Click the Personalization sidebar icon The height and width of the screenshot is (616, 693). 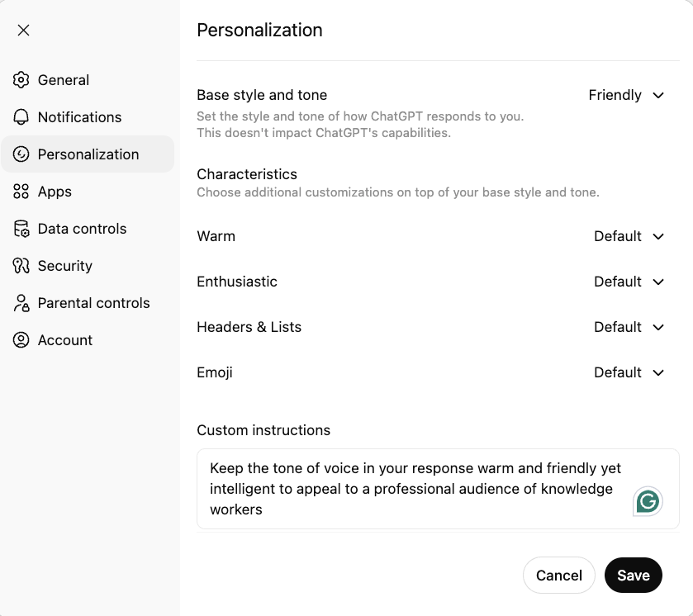pos(21,154)
